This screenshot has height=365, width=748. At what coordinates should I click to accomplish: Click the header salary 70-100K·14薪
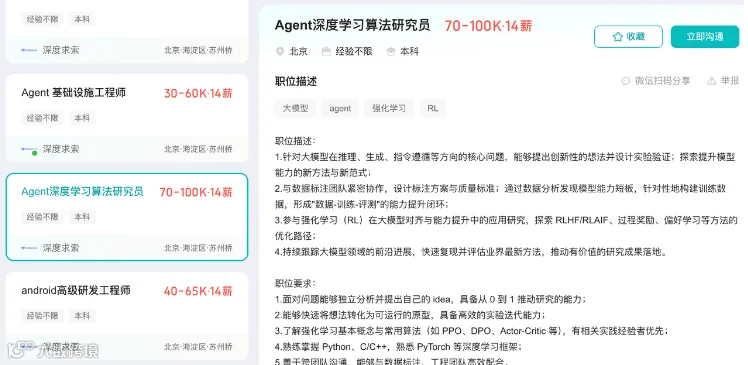[x=488, y=26]
